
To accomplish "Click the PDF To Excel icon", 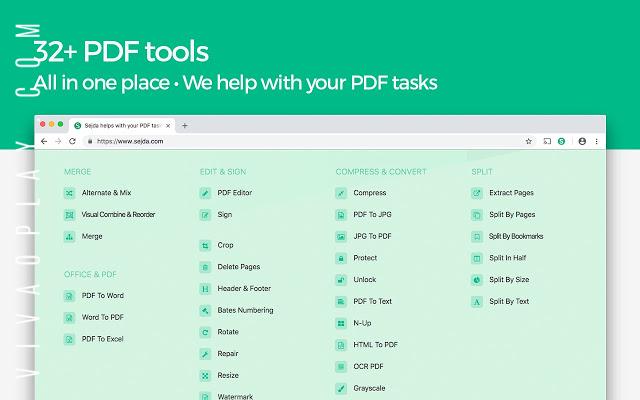I will 69,339.
